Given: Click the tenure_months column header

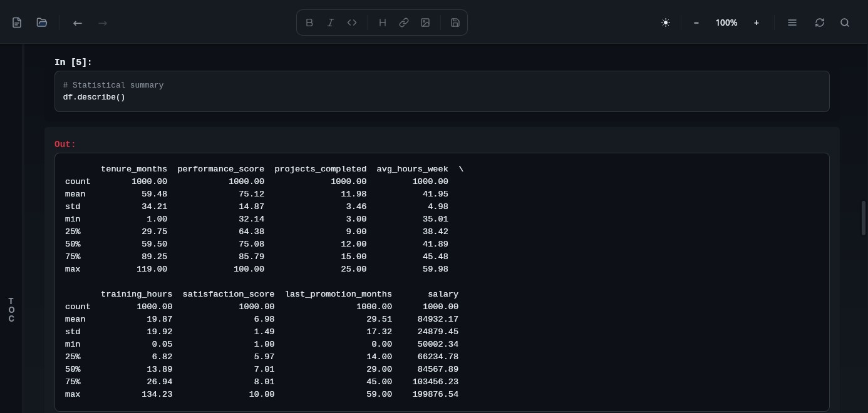Looking at the screenshot, I should (x=134, y=169).
